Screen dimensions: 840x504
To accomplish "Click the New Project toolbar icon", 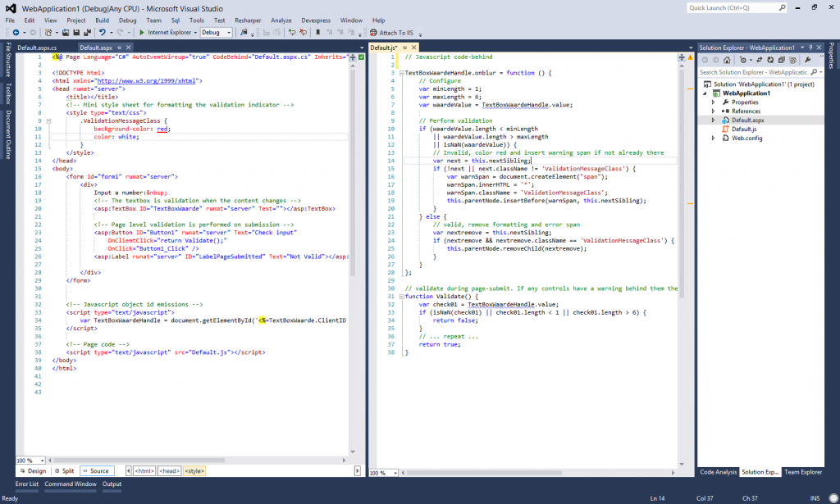I will point(48,33).
